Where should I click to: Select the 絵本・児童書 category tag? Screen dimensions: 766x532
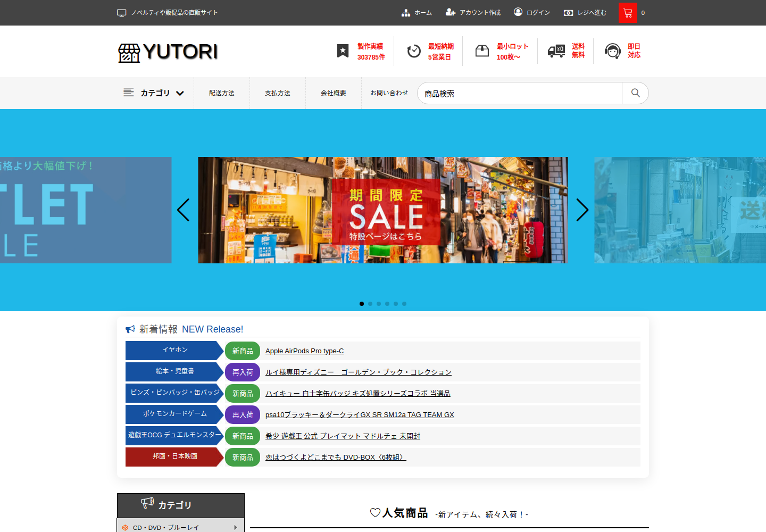click(174, 372)
